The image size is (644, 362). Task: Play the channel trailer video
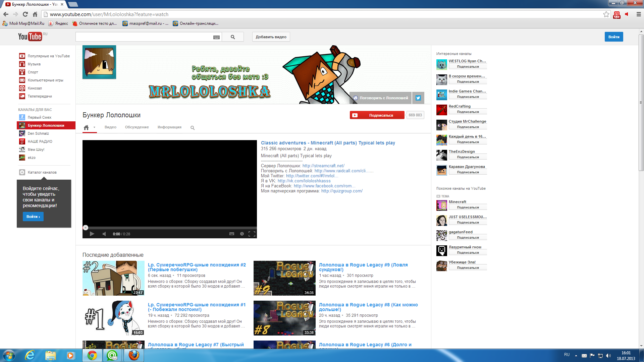[x=92, y=234]
